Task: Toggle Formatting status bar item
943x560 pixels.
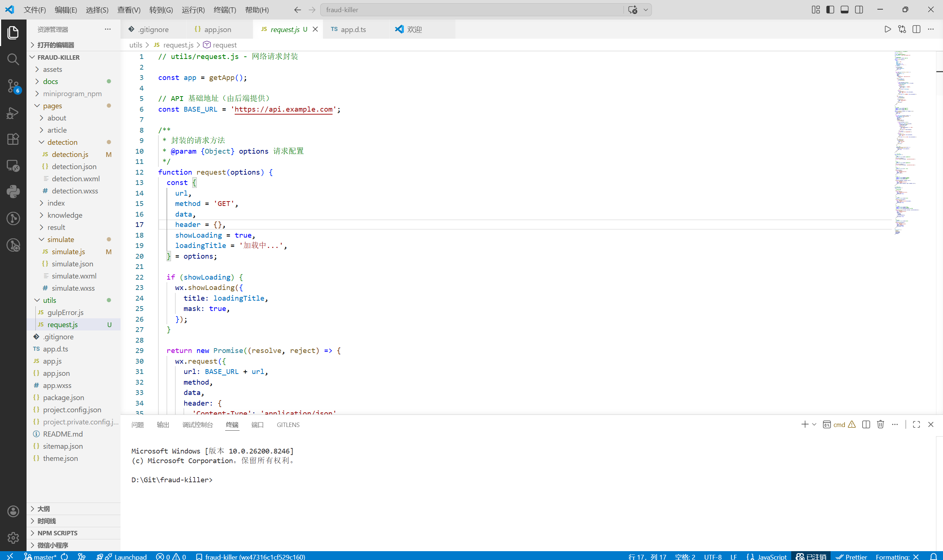Action: pyautogui.click(x=897, y=557)
